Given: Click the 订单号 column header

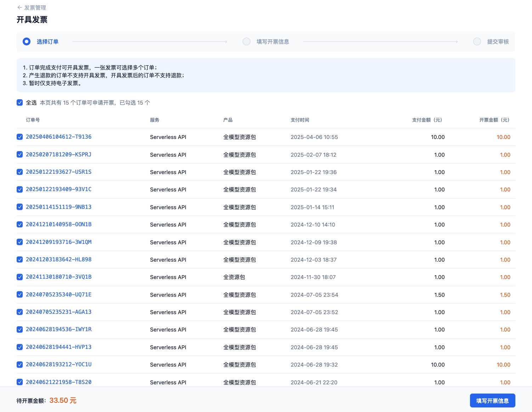Looking at the screenshot, I should [33, 120].
